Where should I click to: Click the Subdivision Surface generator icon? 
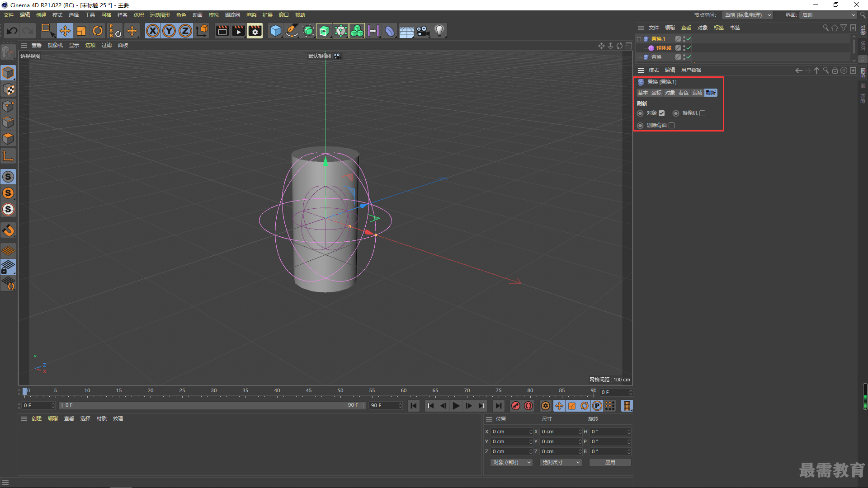308,31
